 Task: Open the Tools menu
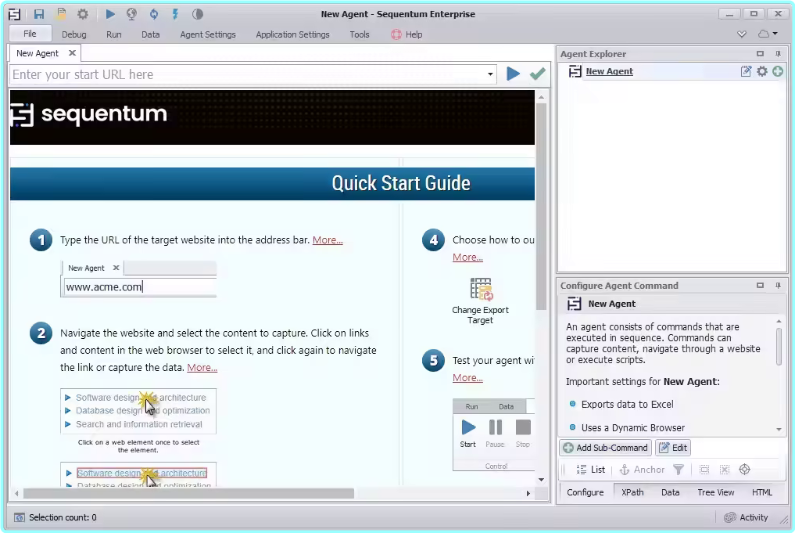359,34
